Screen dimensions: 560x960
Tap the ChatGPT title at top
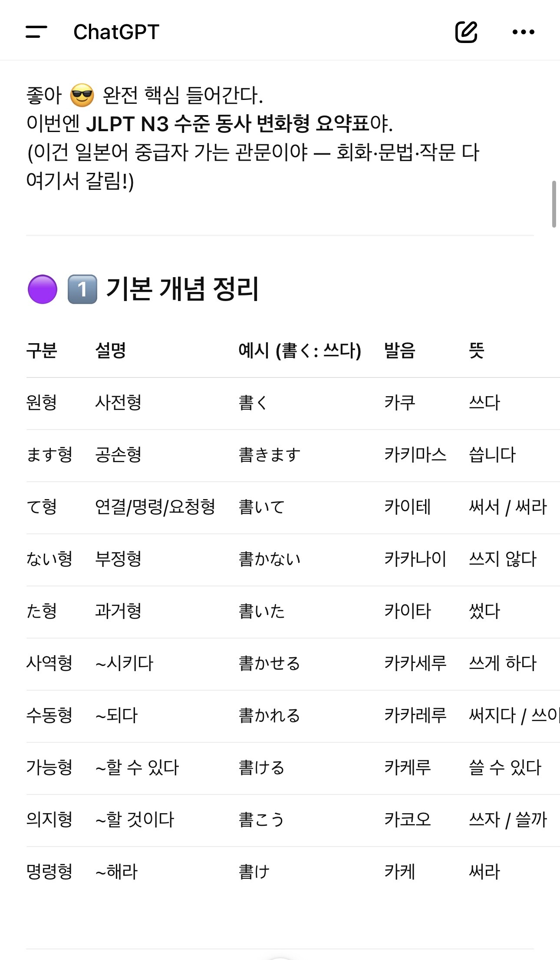pos(116,32)
